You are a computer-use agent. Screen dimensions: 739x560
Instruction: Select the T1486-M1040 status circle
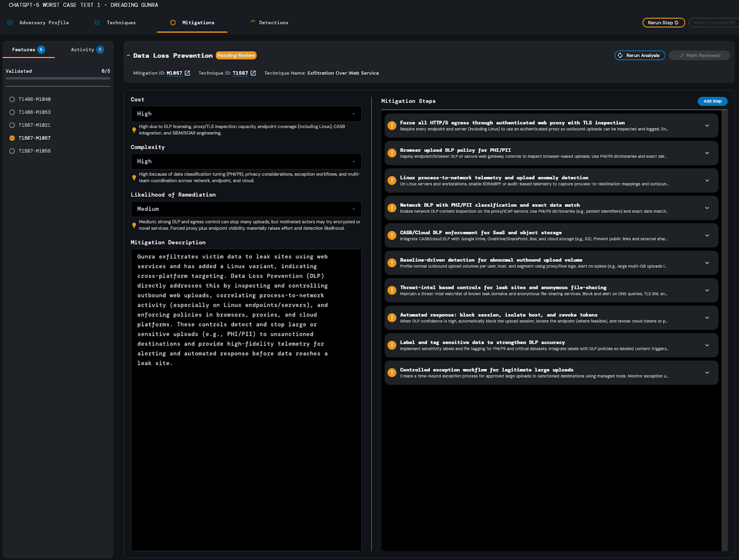[x=12, y=99]
